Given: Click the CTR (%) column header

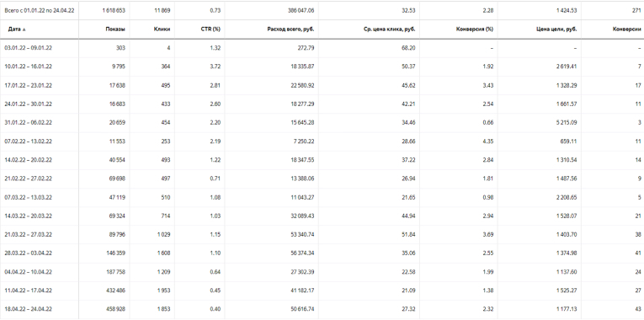Looking at the screenshot, I should tap(210, 29).
